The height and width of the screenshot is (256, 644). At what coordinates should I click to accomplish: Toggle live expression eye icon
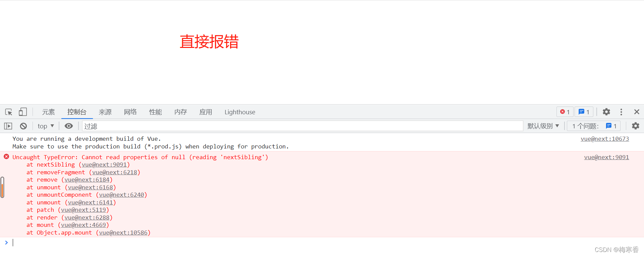click(69, 126)
